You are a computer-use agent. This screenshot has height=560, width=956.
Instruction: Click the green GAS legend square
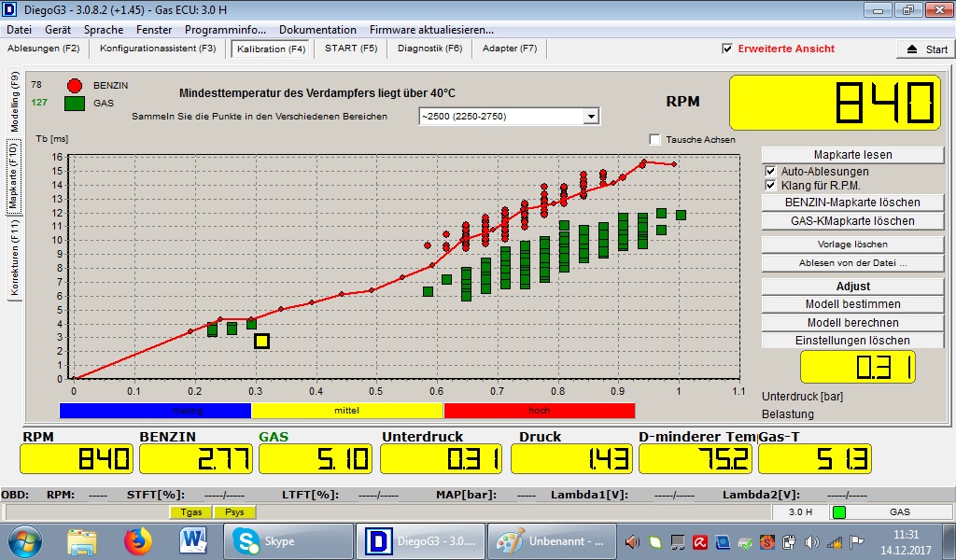tap(75, 104)
